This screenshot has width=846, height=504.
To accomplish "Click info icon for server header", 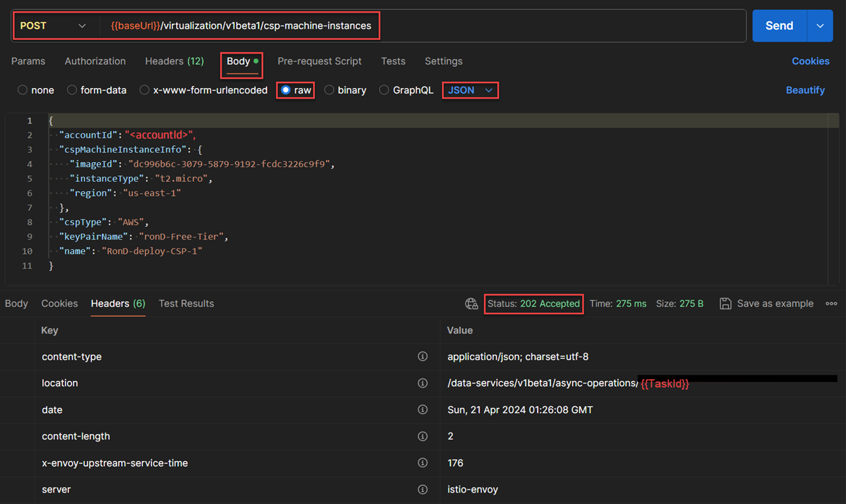I will click(x=423, y=489).
